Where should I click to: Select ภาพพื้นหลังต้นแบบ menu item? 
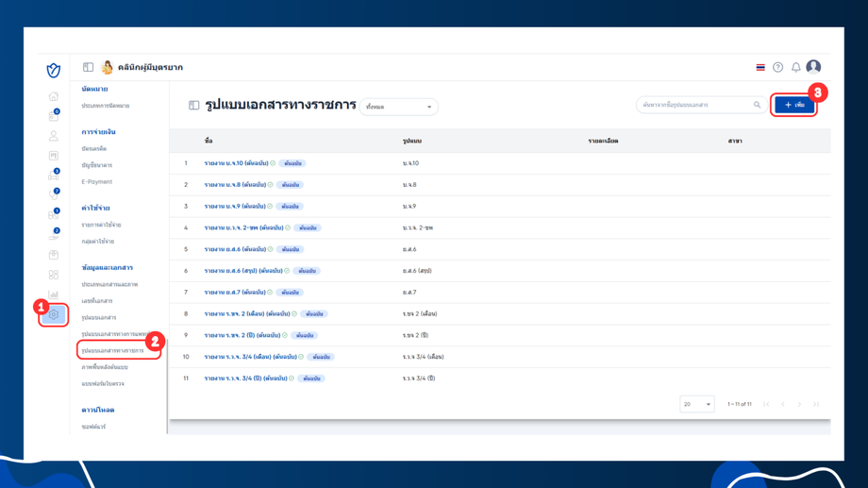click(105, 367)
